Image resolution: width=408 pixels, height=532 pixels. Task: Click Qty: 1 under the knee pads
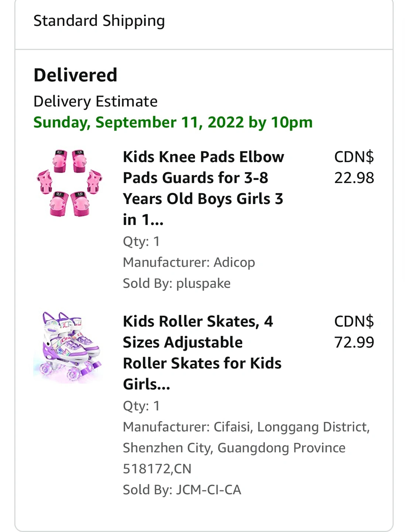pyautogui.click(x=141, y=241)
